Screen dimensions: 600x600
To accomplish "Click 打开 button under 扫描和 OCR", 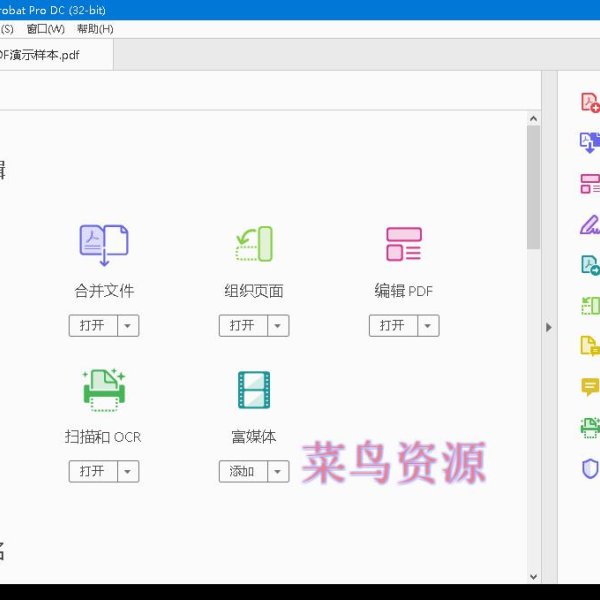I will click(x=93, y=471).
